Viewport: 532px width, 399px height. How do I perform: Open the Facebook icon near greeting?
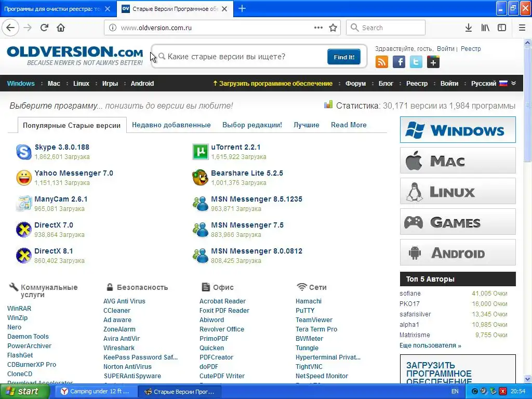click(399, 62)
